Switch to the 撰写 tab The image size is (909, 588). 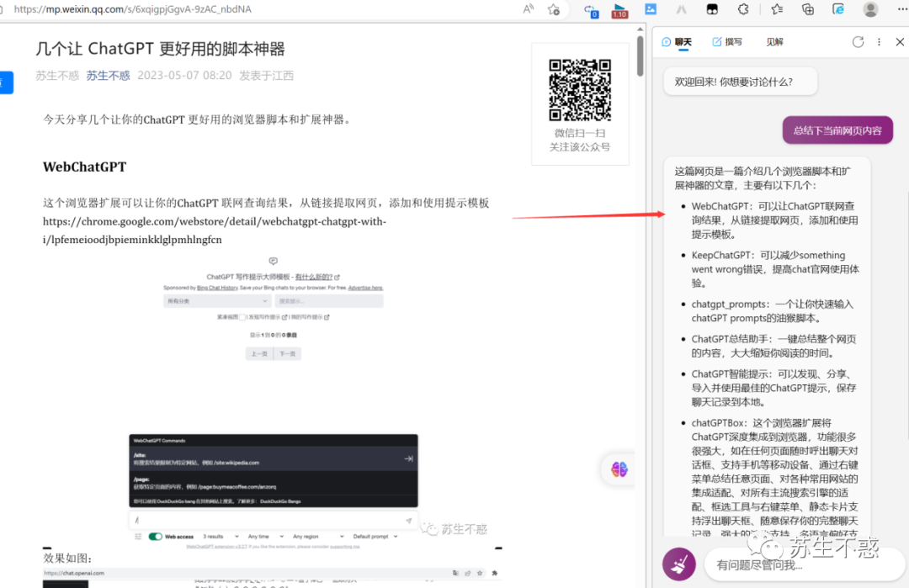click(x=727, y=42)
